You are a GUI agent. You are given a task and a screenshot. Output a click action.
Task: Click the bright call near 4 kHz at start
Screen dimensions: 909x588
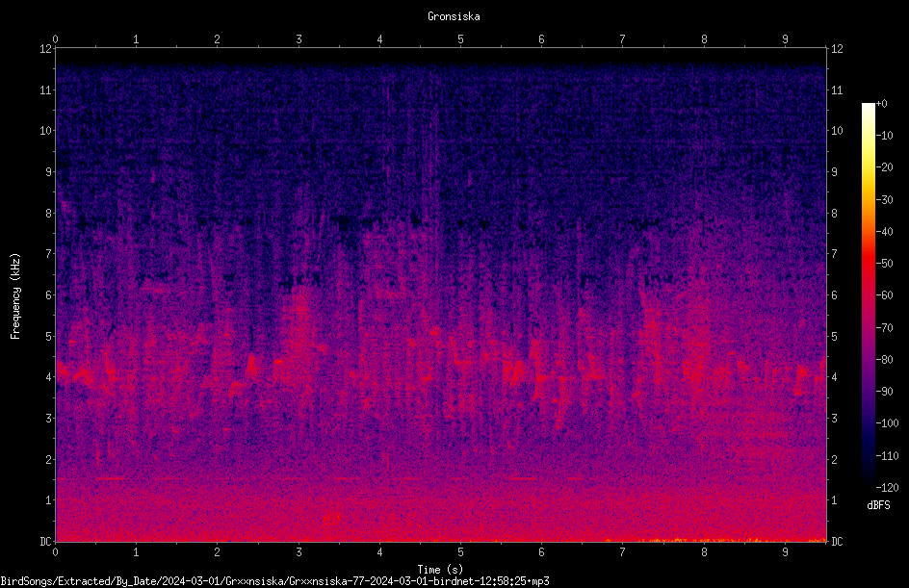(x=75, y=373)
